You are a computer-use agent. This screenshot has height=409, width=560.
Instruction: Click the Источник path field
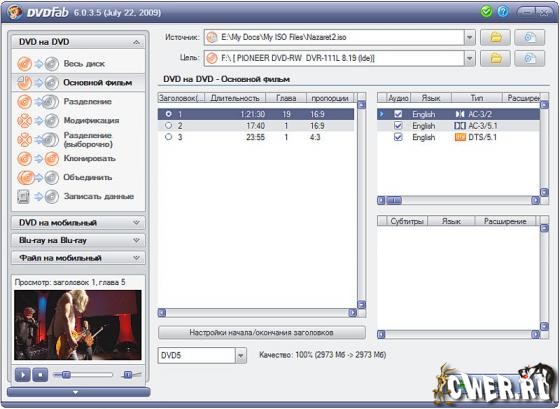[x=334, y=37]
